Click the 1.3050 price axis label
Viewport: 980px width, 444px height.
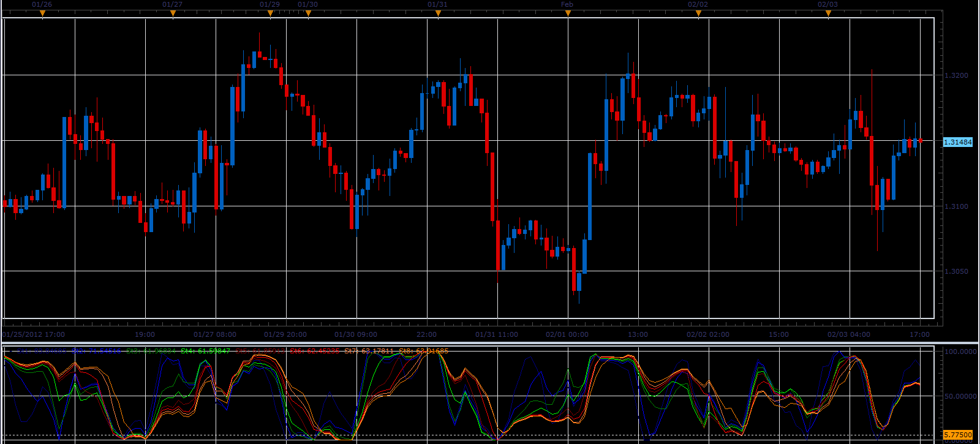tap(957, 271)
